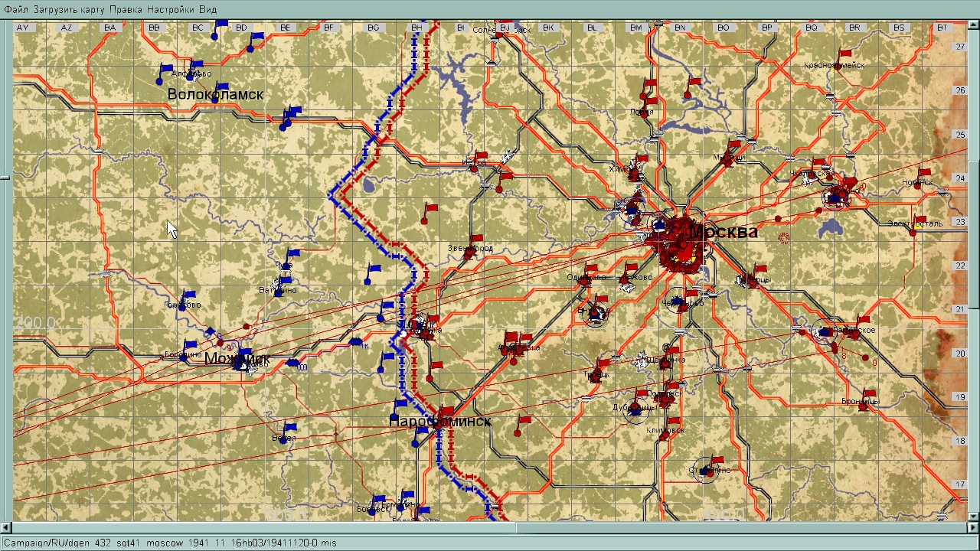Open the Загрузить карту menu

70,9
